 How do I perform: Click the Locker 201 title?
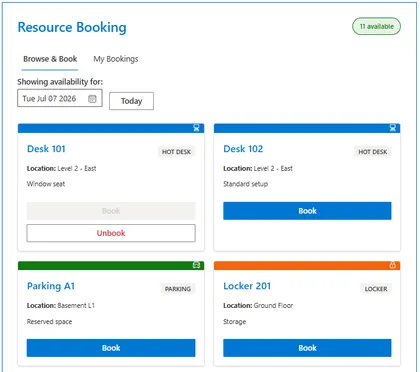[247, 286]
